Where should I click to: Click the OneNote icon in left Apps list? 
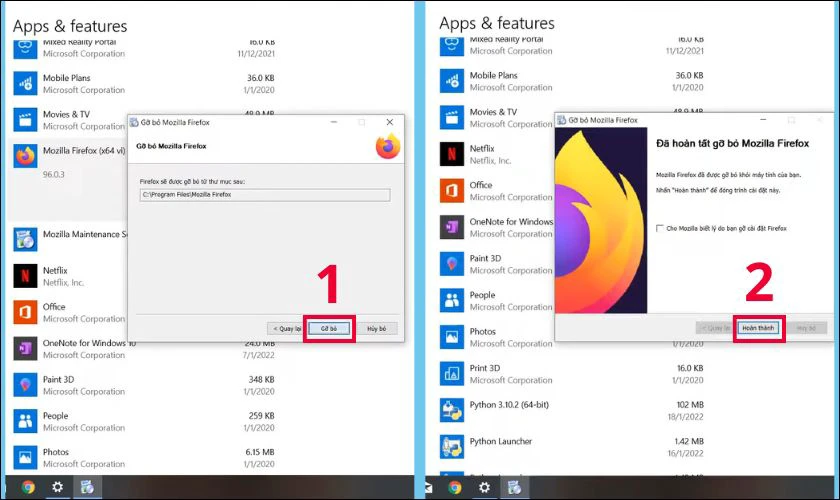pyautogui.click(x=25, y=349)
